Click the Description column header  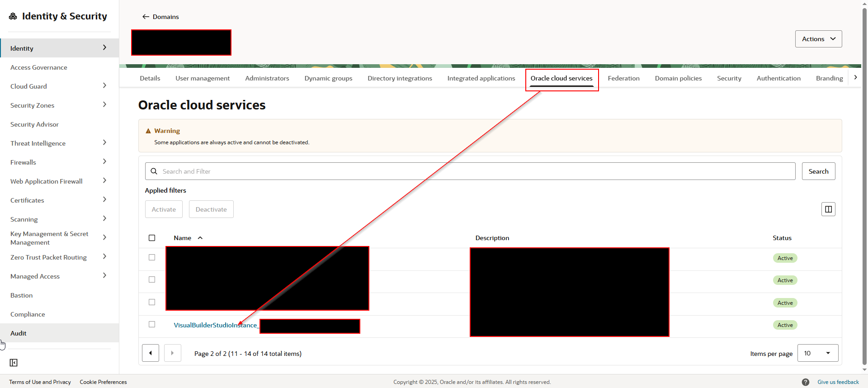click(492, 238)
